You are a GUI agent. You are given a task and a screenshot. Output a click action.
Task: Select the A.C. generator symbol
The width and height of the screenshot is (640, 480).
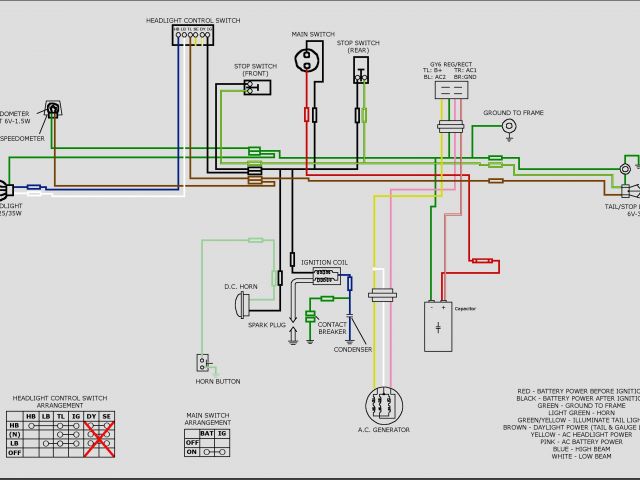(383, 406)
